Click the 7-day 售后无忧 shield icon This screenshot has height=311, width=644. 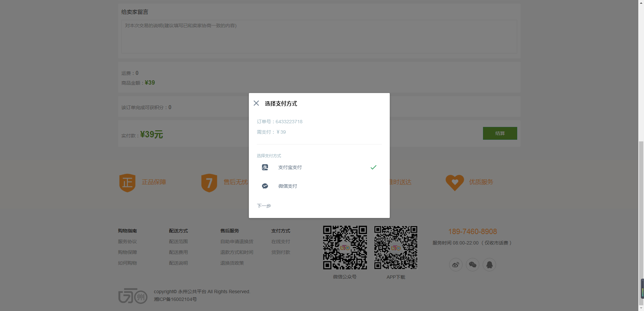click(x=209, y=183)
